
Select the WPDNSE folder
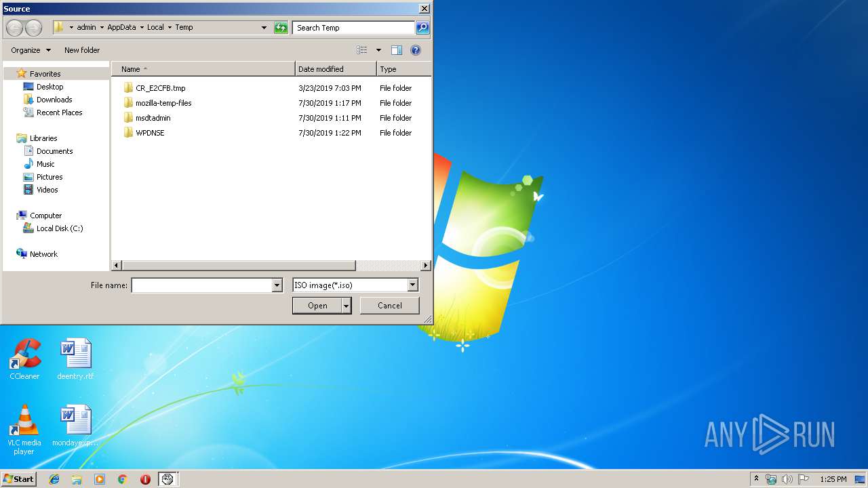coord(150,133)
